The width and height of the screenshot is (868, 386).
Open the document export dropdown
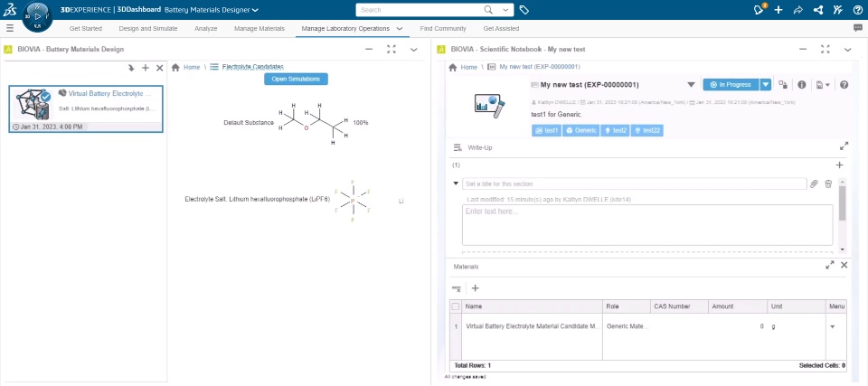tap(823, 85)
